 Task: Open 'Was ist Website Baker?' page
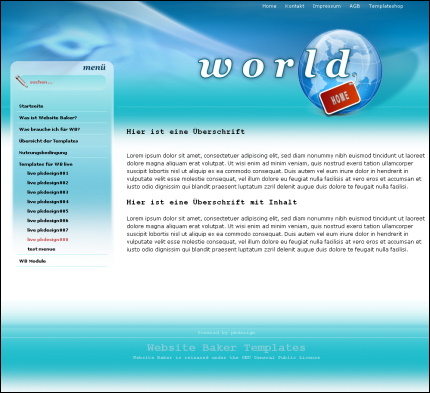coord(48,118)
